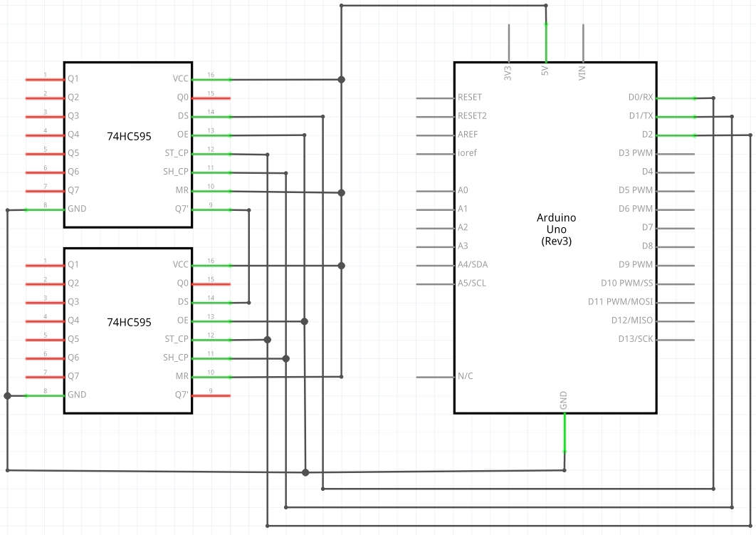Click the junction dot on lower chip's OE wire
Screen dimensions: 756x535
[x=305, y=321]
